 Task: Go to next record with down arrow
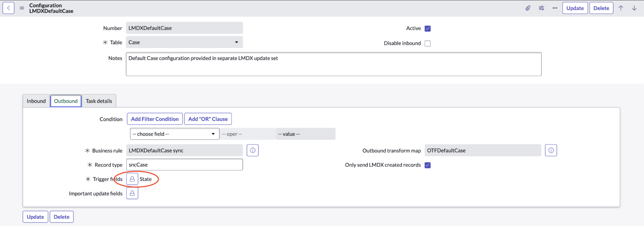[634, 8]
